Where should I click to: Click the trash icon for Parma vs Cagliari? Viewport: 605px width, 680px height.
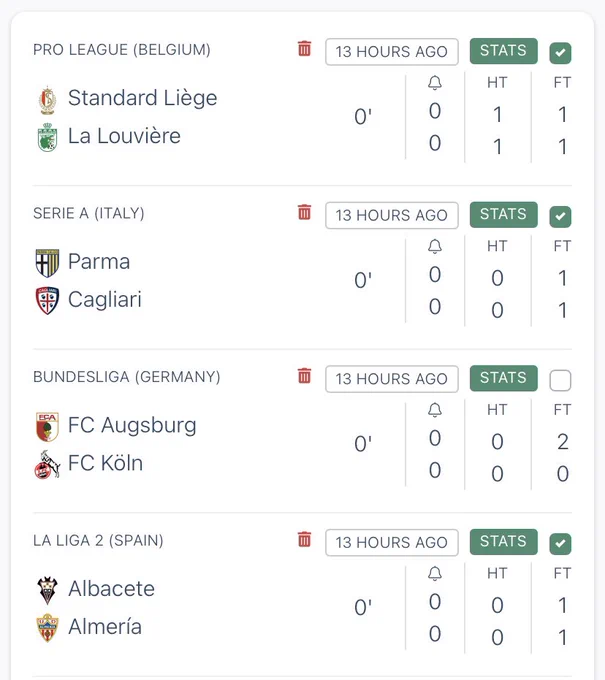tap(304, 212)
